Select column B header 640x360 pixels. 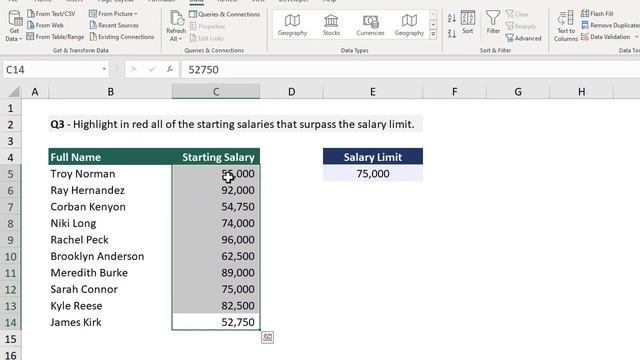(110, 92)
